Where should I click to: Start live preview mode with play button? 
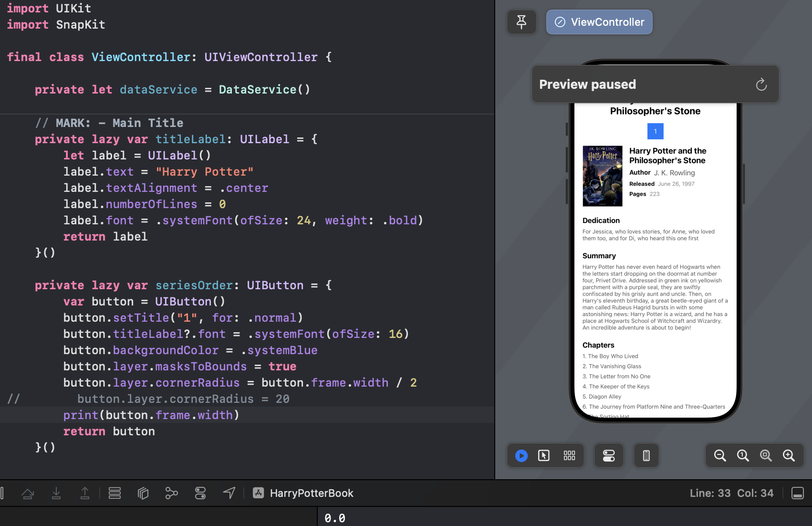pos(521,456)
